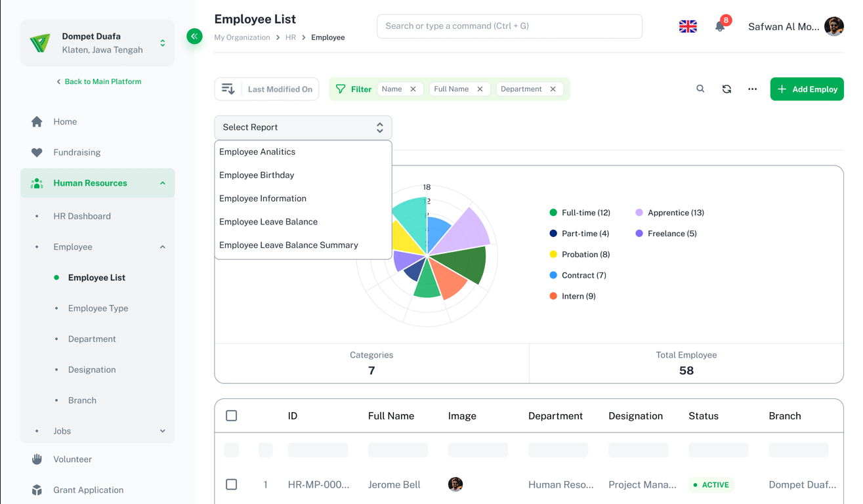Click Back to Main Platform link

click(103, 82)
